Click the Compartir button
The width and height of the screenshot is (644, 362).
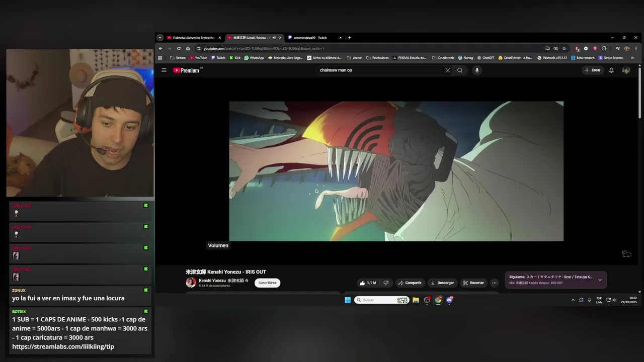pyautogui.click(x=410, y=283)
